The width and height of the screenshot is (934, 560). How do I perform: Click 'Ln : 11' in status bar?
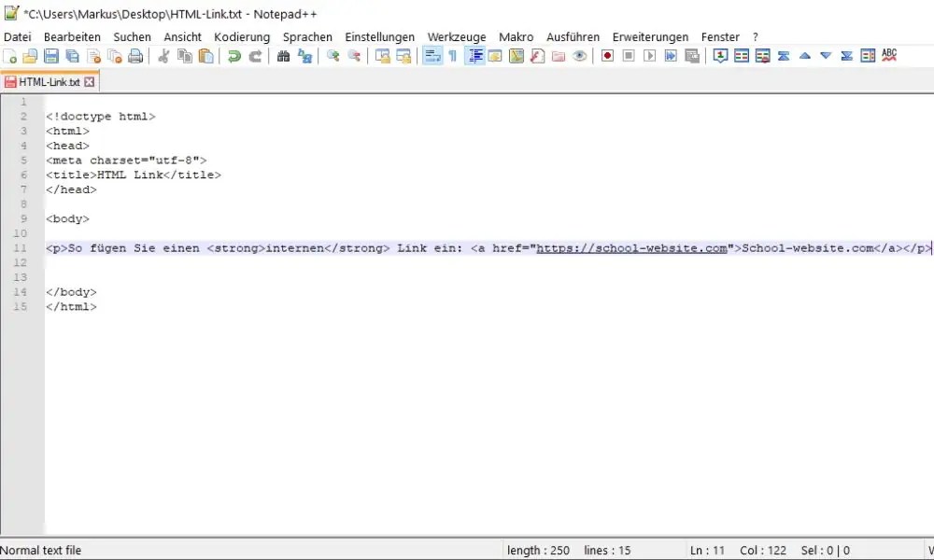pos(707,551)
